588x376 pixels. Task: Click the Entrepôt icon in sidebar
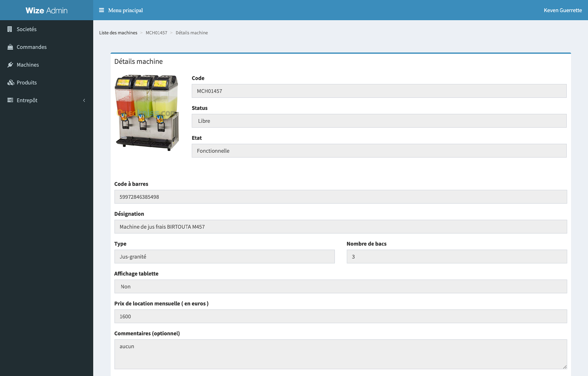click(9, 100)
